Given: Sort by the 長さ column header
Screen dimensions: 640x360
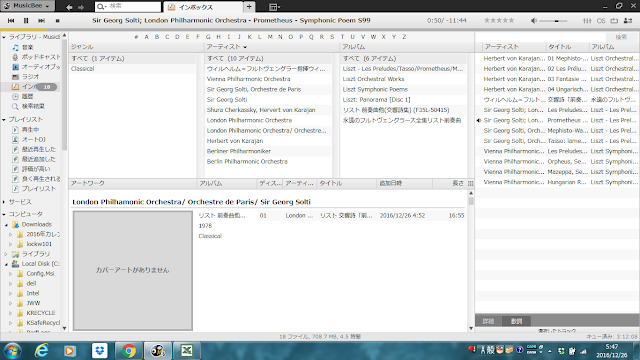Looking at the screenshot, I should click(x=458, y=184).
